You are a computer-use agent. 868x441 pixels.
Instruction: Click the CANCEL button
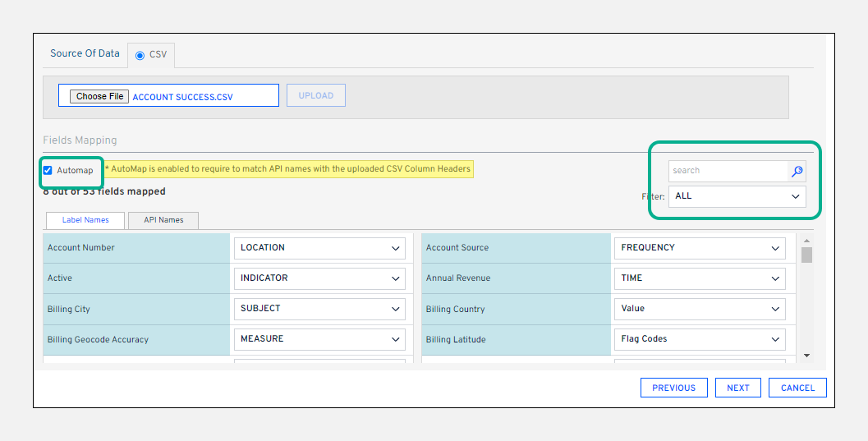coord(797,388)
